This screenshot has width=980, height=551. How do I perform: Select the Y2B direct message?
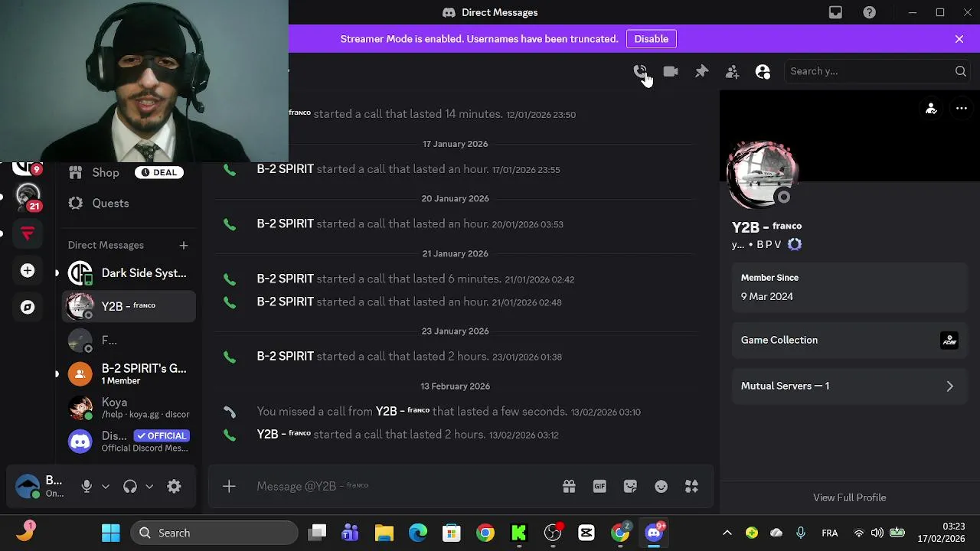click(x=129, y=306)
